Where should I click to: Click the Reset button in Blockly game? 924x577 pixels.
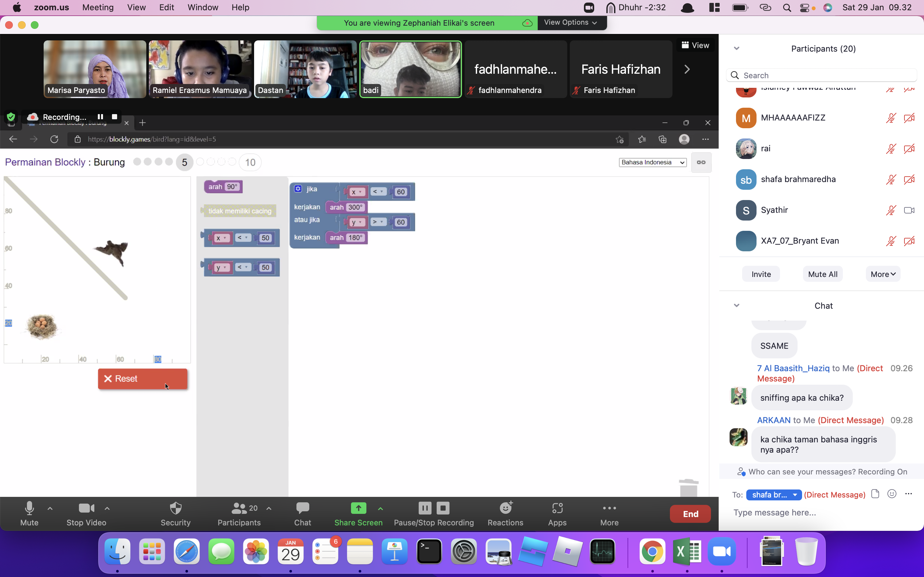coord(142,378)
